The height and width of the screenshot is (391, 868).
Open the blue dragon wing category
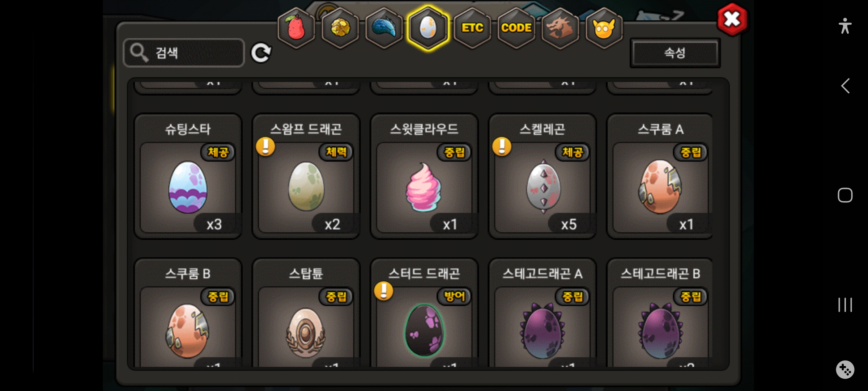pos(384,28)
